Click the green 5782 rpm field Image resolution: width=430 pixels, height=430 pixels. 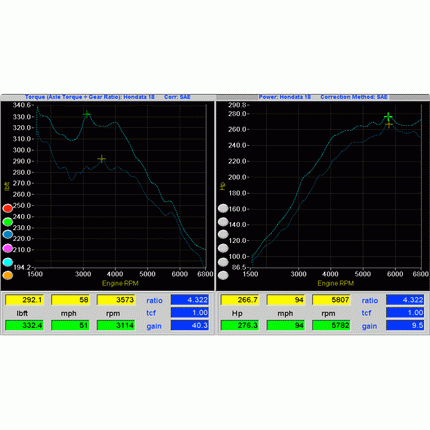pyautogui.click(x=331, y=325)
